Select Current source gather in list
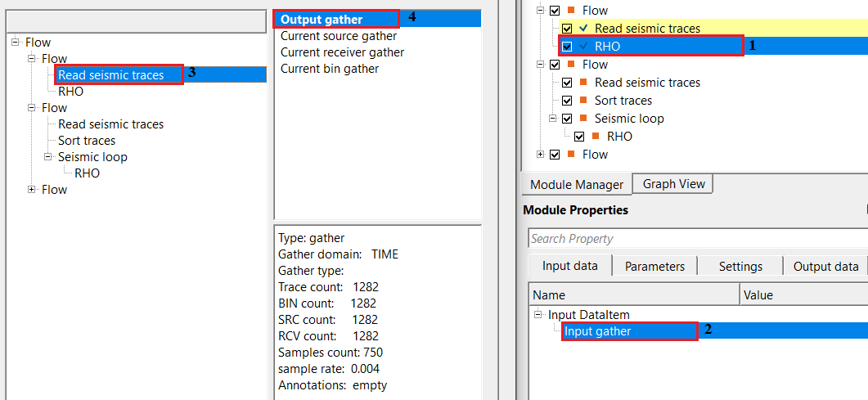 tap(339, 36)
